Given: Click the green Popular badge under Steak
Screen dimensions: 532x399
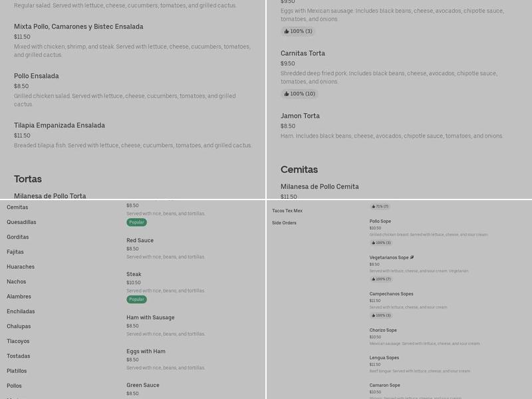Looking at the screenshot, I should [136, 299].
